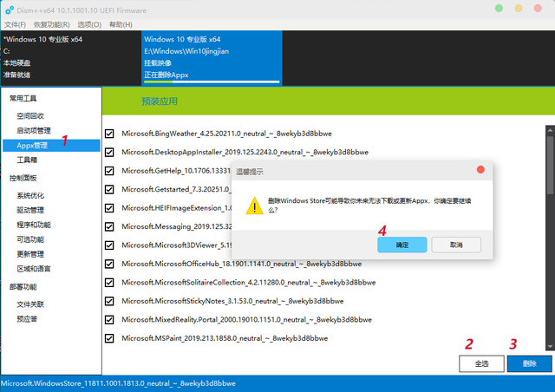555x392 pixels.
Task: Toggle the Microsoft.Messaging checkbox
Action: pyautogui.click(x=109, y=226)
